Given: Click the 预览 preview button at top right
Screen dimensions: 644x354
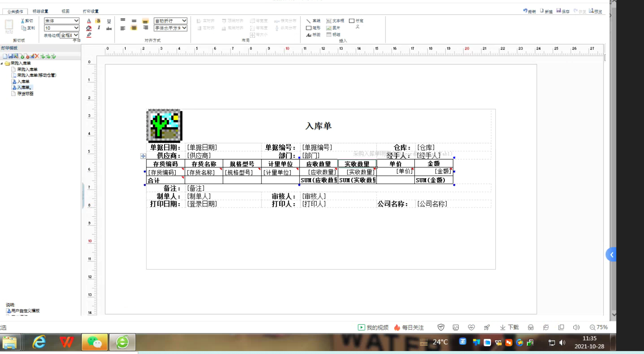Looking at the screenshot, I should pyautogui.click(x=595, y=11).
